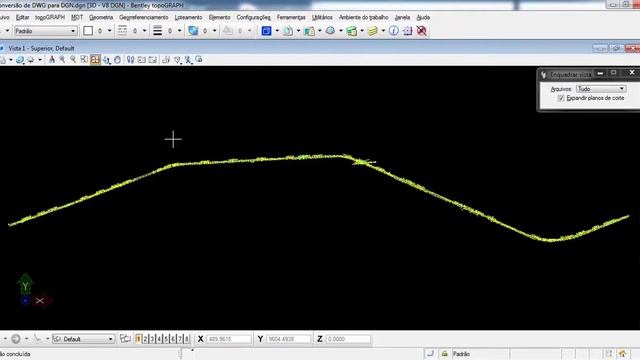Click the toggle AccuDraw icon
The height and width of the screenshot is (360, 640).
(x=407, y=31)
